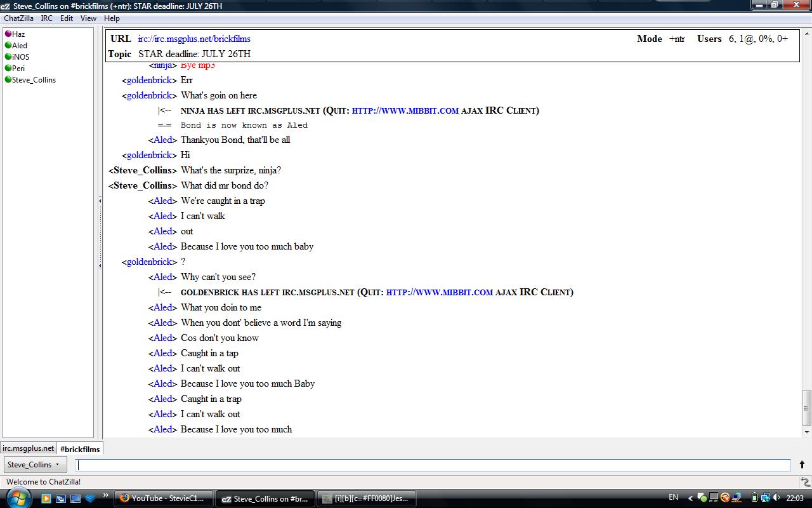The height and width of the screenshot is (508, 812).
Task: Switch to the #brickfilms tab
Action: coord(80,449)
